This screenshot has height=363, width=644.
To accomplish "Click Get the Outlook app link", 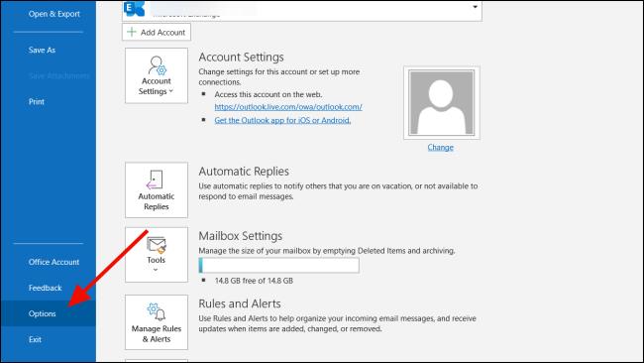I will 282,120.
